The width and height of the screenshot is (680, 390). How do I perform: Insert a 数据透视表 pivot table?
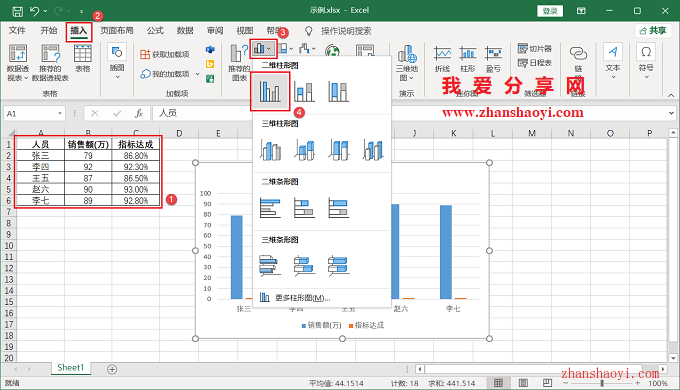pyautogui.click(x=18, y=63)
